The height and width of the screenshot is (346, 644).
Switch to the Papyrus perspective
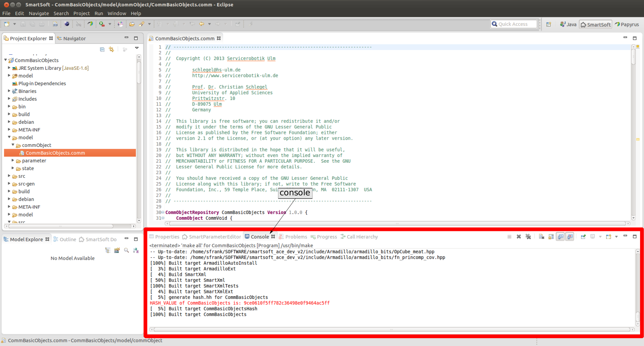pos(627,24)
